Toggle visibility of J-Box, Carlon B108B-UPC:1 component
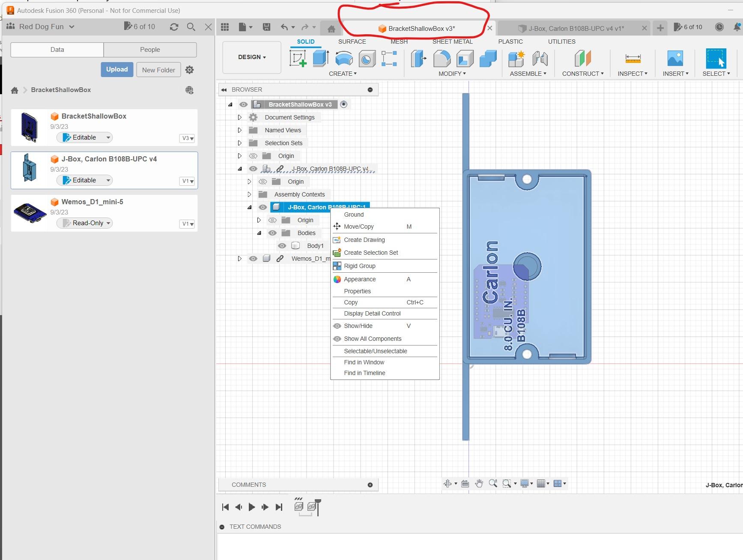Viewport: 743px width, 560px height. (x=263, y=207)
